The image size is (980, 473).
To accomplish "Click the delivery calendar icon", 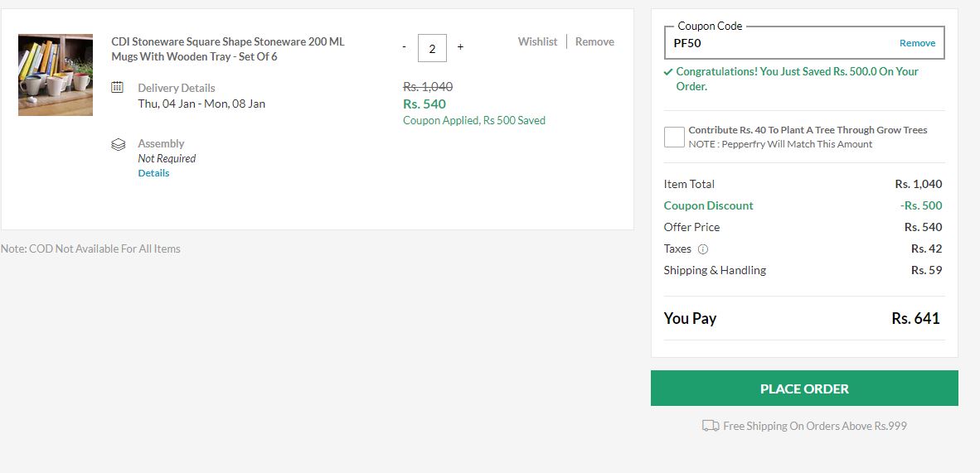I will 117,87.
